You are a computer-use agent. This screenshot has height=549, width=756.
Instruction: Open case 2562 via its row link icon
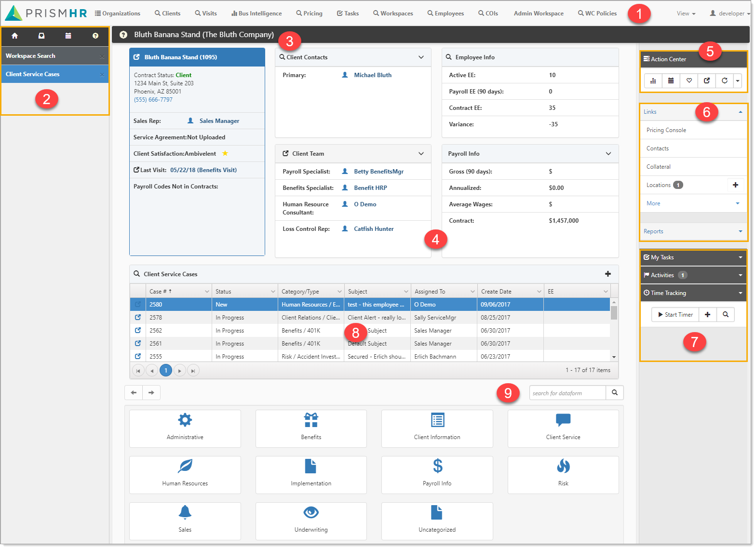click(138, 330)
